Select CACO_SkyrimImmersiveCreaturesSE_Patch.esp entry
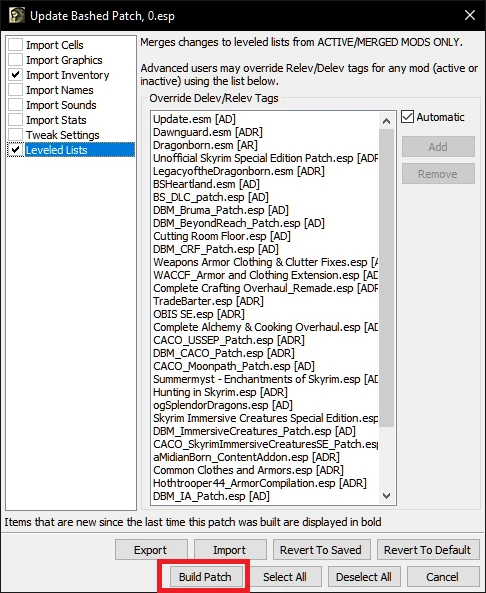 (266, 444)
